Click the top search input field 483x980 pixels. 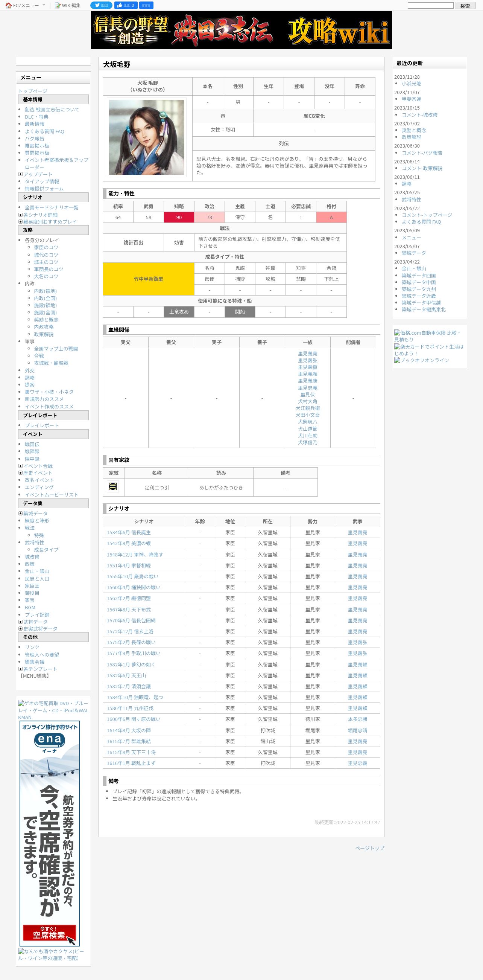(x=431, y=5)
